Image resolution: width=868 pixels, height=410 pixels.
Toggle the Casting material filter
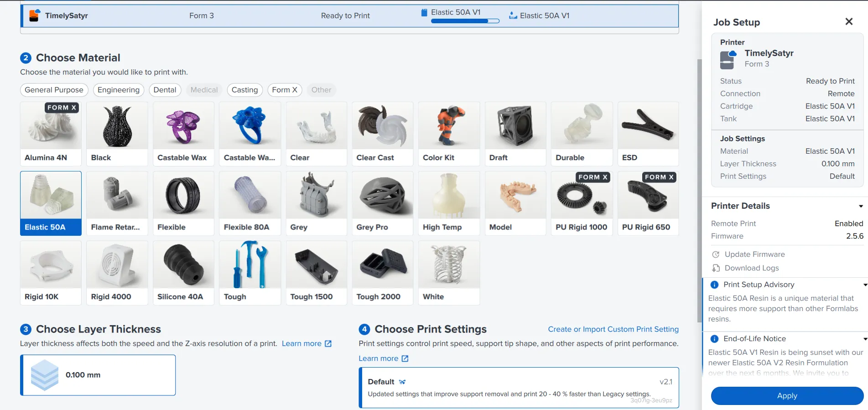[244, 90]
